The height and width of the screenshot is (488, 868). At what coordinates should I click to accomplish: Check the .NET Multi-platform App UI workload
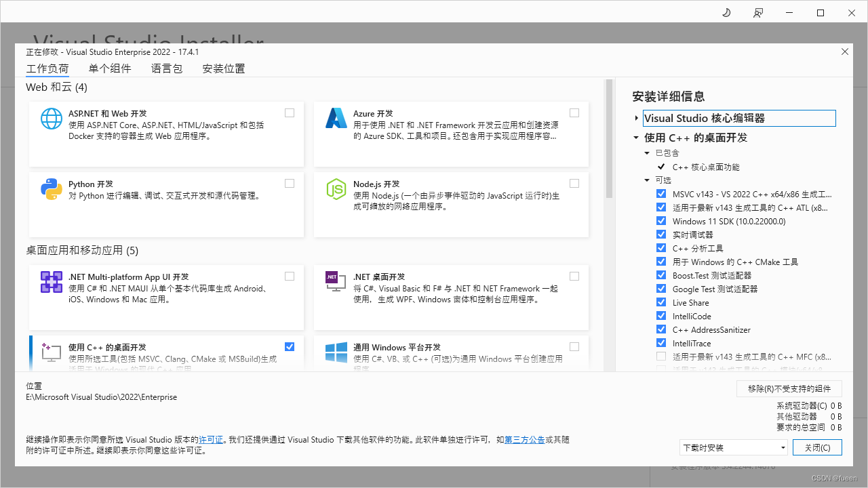click(290, 277)
